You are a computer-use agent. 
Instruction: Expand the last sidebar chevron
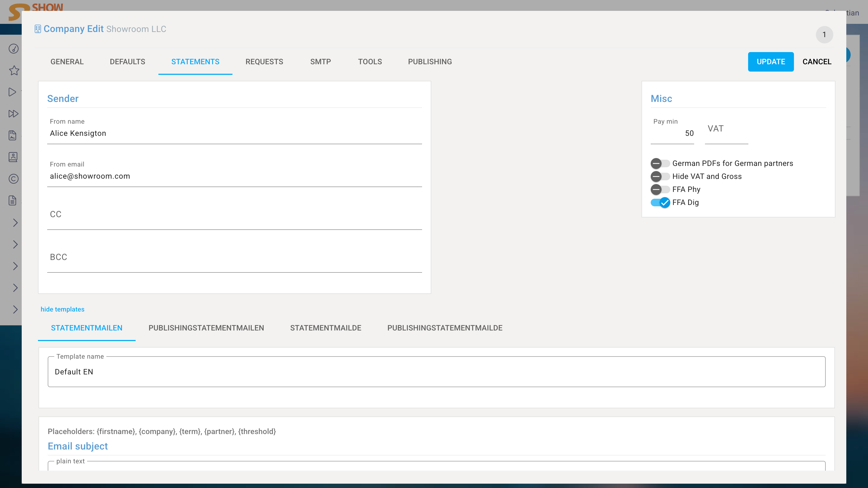[x=15, y=310]
